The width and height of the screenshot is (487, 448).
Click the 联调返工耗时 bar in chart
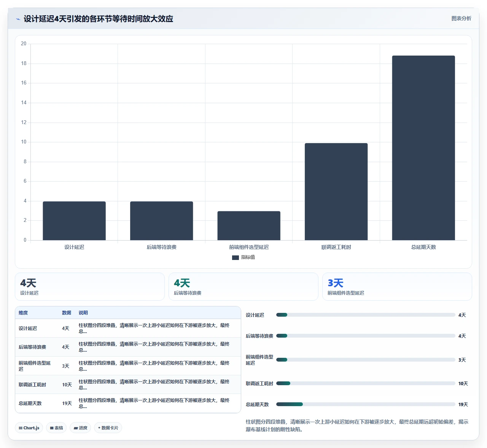[x=336, y=191]
